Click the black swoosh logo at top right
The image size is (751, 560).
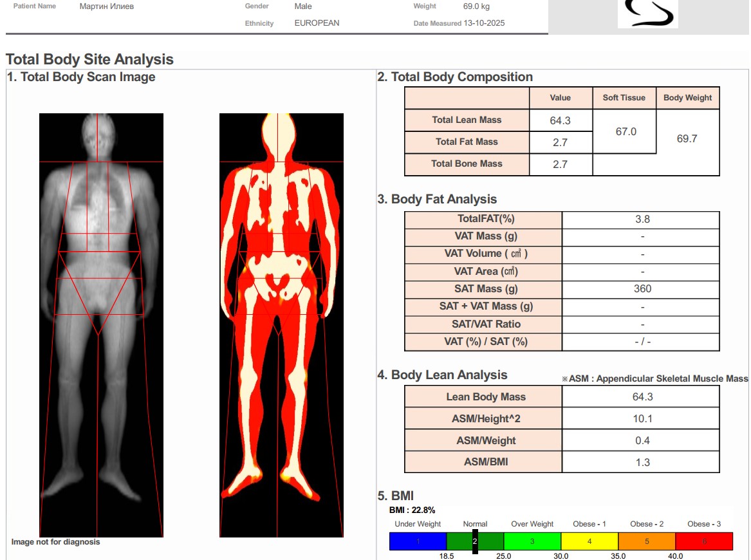coord(647,13)
